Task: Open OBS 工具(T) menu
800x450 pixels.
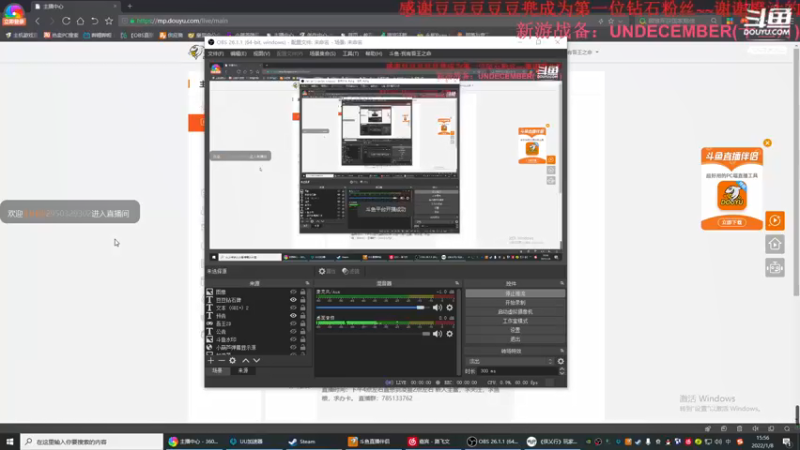Action: [351, 54]
